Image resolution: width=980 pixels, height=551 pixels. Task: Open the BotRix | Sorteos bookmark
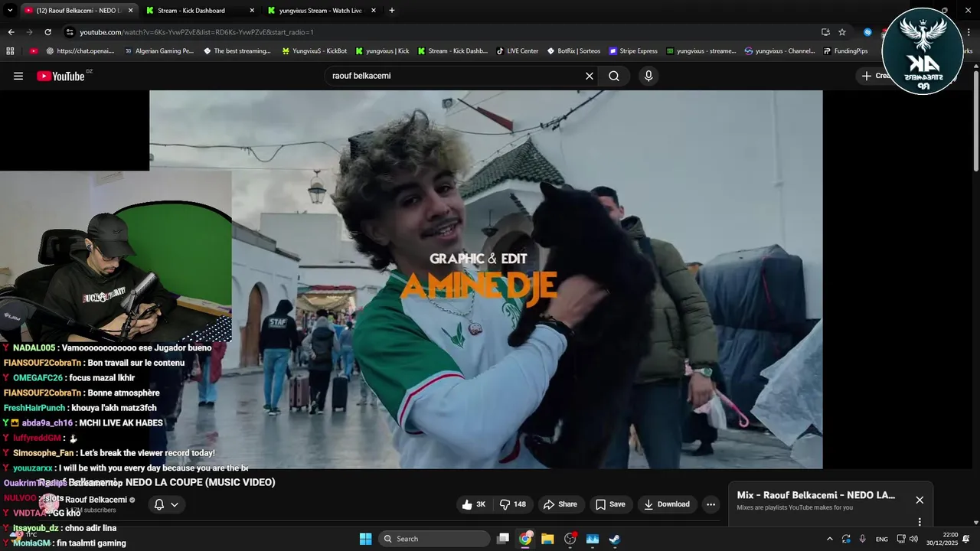click(573, 51)
